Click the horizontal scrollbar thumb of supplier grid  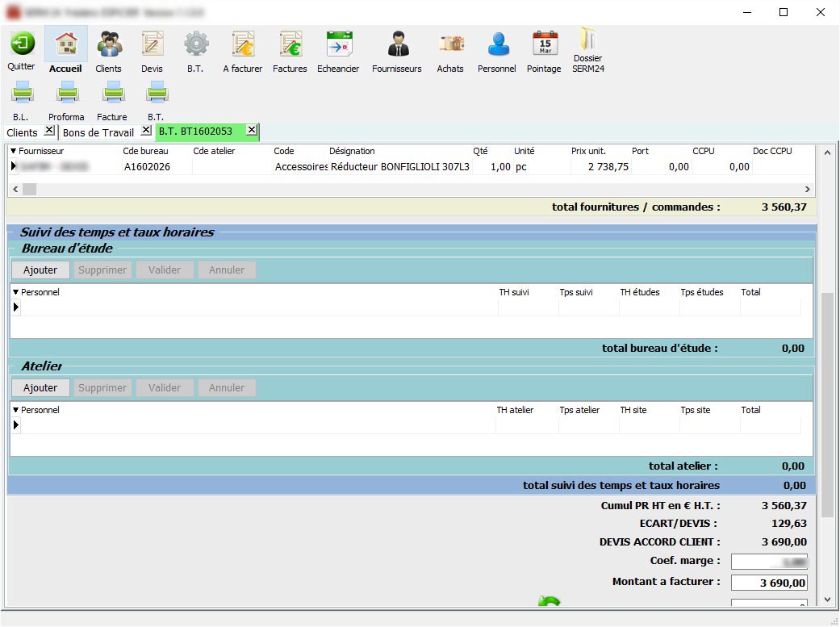point(29,189)
